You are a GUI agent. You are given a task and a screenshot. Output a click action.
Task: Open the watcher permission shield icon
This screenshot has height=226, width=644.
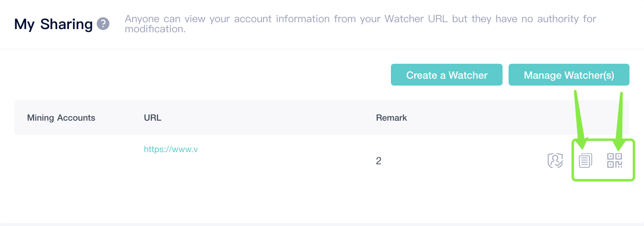point(555,161)
